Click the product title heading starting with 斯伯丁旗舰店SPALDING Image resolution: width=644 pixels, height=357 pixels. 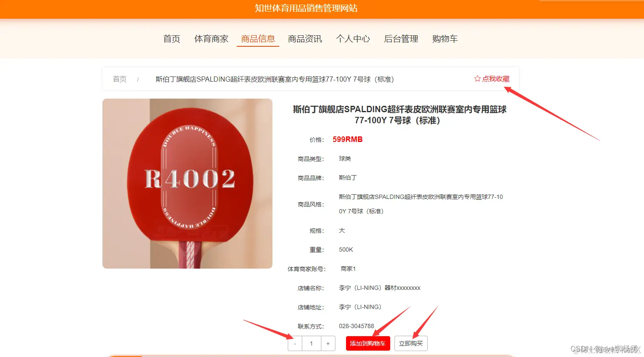400,115
